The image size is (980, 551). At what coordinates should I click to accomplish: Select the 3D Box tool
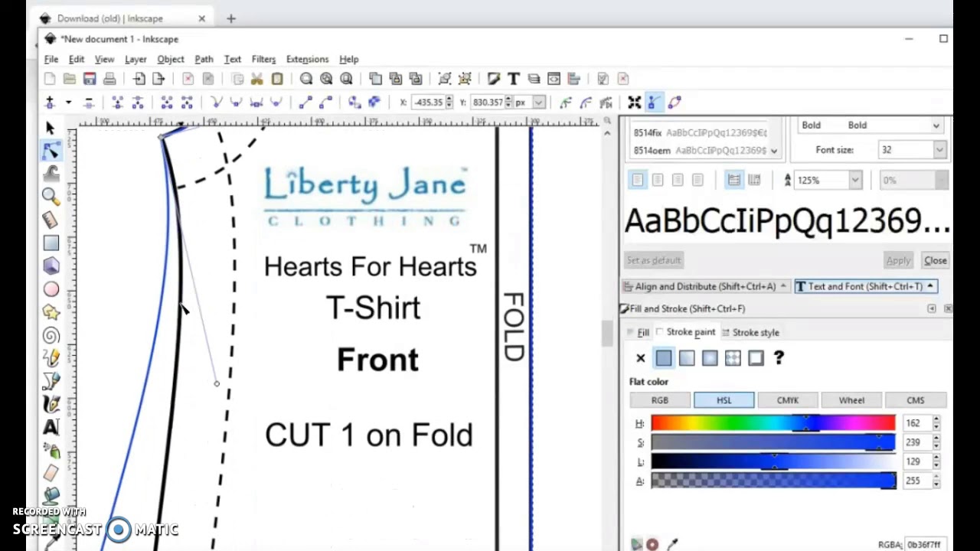pyautogui.click(x=51, y=266)
